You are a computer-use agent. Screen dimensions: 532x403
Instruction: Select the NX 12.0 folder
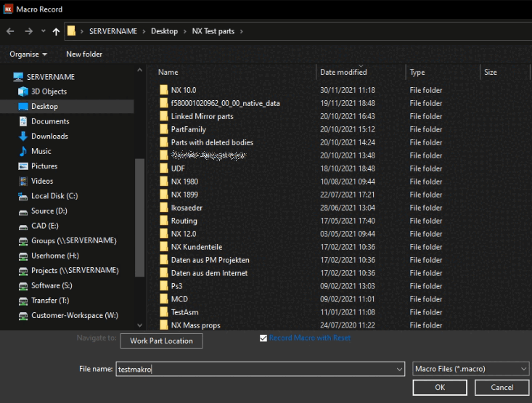click(x=178, y=234)
